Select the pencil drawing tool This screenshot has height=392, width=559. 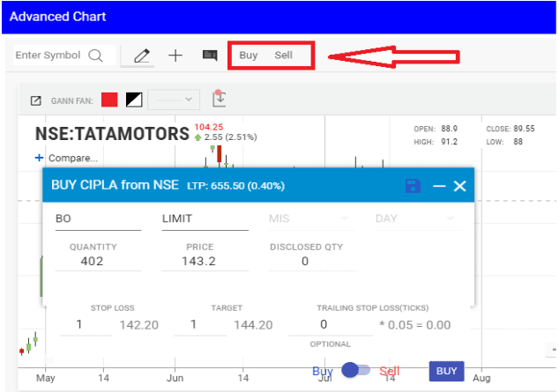click(x=141, y=55)
